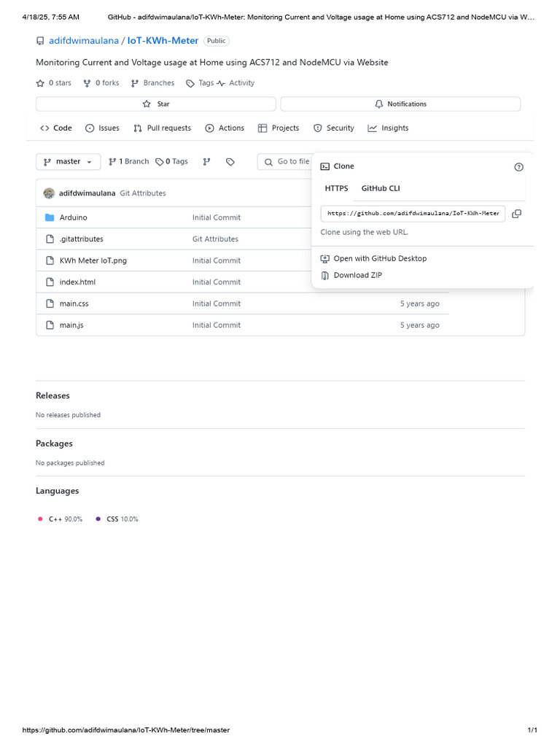Click the footer page URL text
Screen dimensions: 560x747
click(x=126, y=730)
